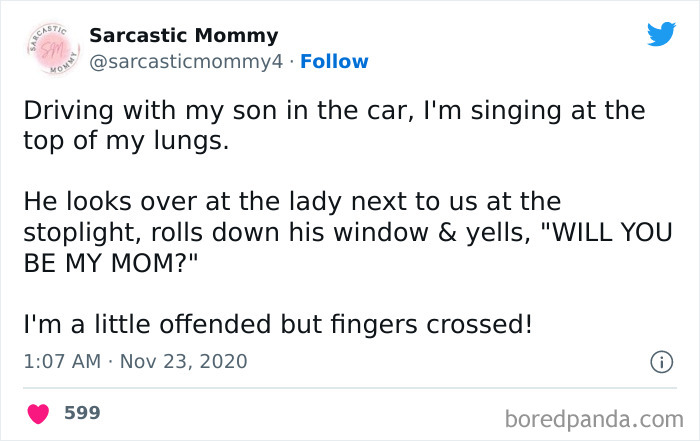Viewport: 700px width, 441px height.
Task: Click the line "top of my lungs."
Action: click(x=126, y=139)
